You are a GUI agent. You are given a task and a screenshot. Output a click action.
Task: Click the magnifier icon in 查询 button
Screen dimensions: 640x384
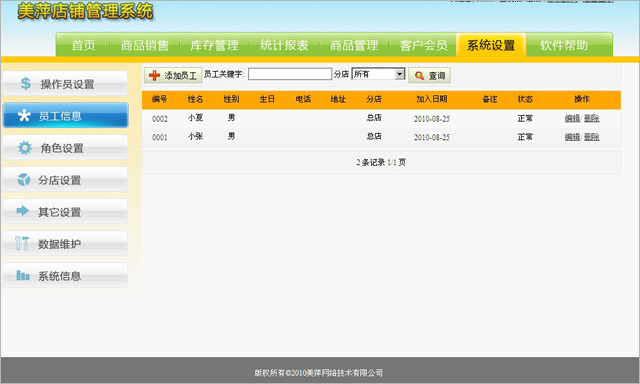pos(419,75)
